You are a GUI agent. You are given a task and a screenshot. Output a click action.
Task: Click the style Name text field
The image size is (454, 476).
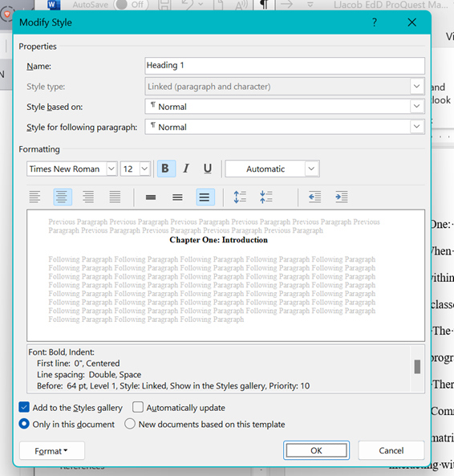pyautogui.click(x=285, y=66)
